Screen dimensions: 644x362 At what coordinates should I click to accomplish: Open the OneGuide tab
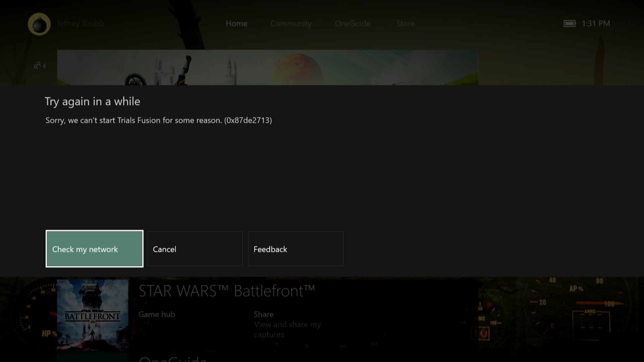pos(353,23)
